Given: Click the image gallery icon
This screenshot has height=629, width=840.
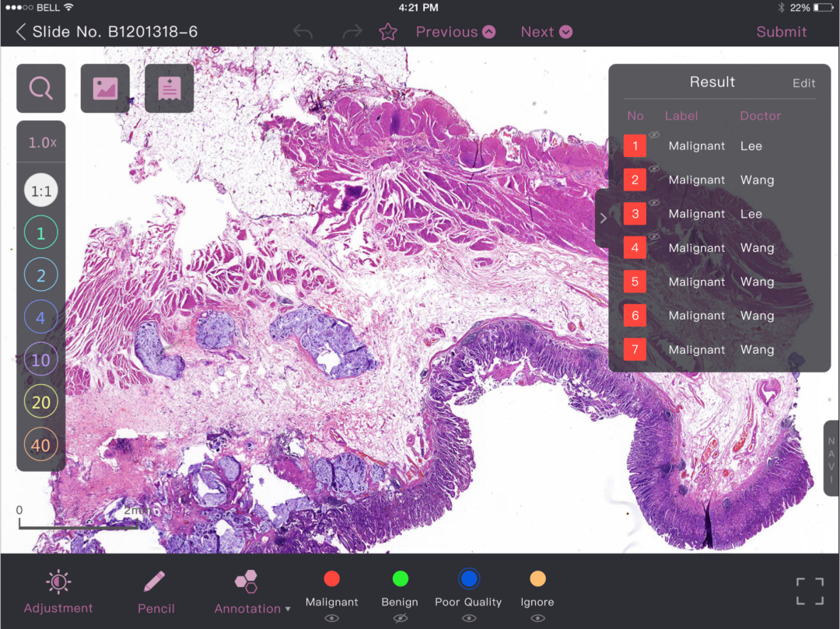Looking at the screenshot, I should pos(105,89).
